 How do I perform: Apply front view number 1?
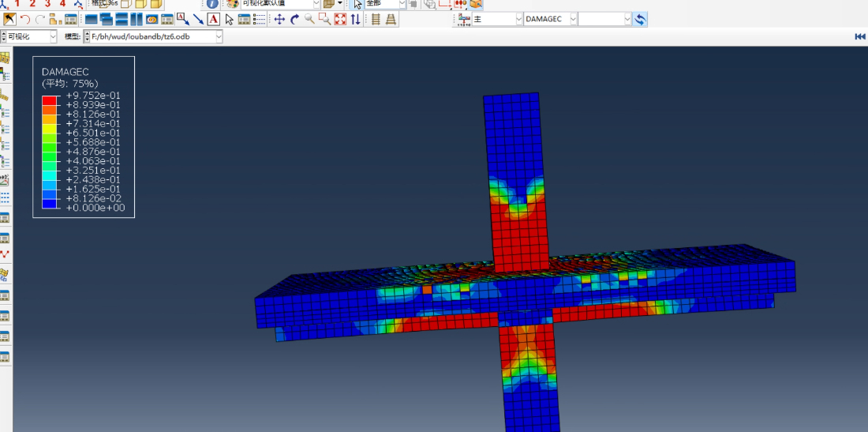point(17,3)
